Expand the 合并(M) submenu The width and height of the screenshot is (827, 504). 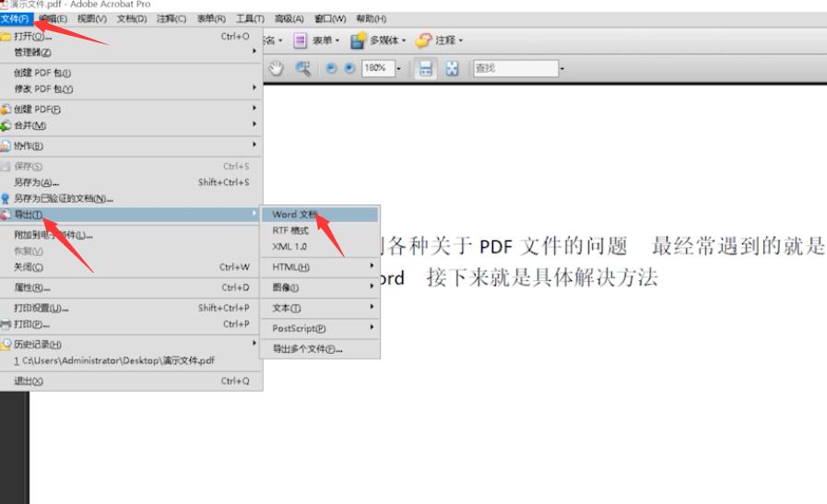(131, 125)
